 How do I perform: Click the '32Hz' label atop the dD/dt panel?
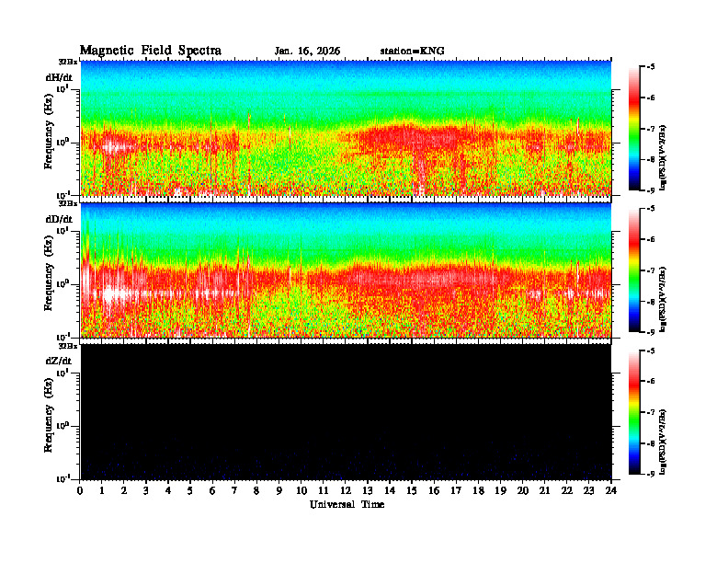[67, 203]
